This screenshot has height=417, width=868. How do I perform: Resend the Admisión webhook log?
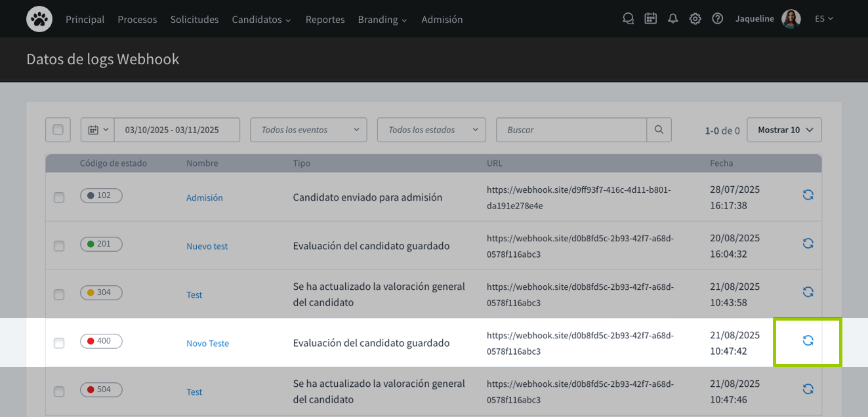click(808, 195)
